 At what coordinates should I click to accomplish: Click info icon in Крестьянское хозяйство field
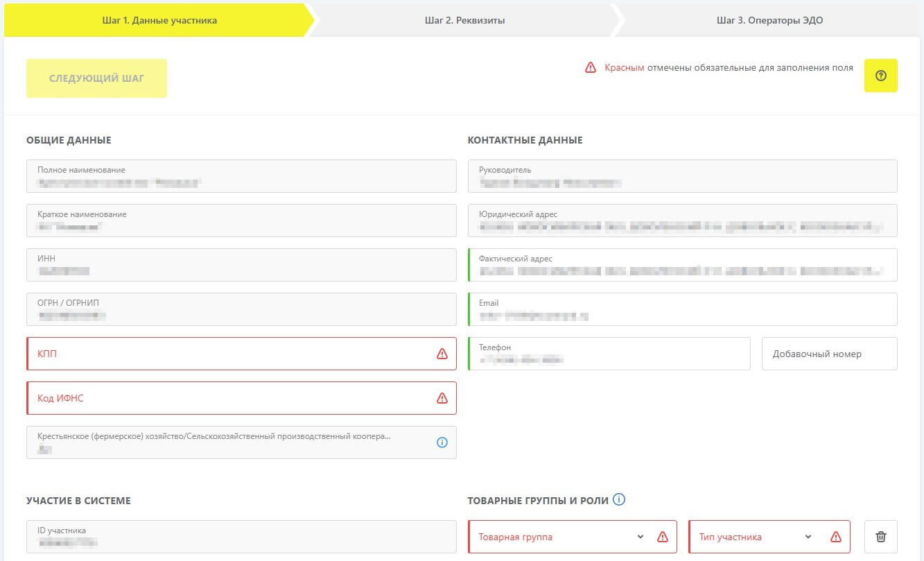(x=442, y=442)
